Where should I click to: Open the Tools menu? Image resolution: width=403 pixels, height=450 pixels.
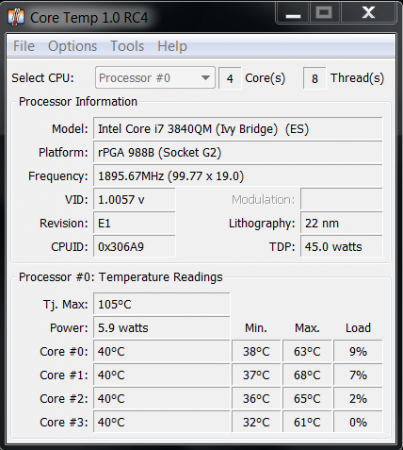(127, 46)
